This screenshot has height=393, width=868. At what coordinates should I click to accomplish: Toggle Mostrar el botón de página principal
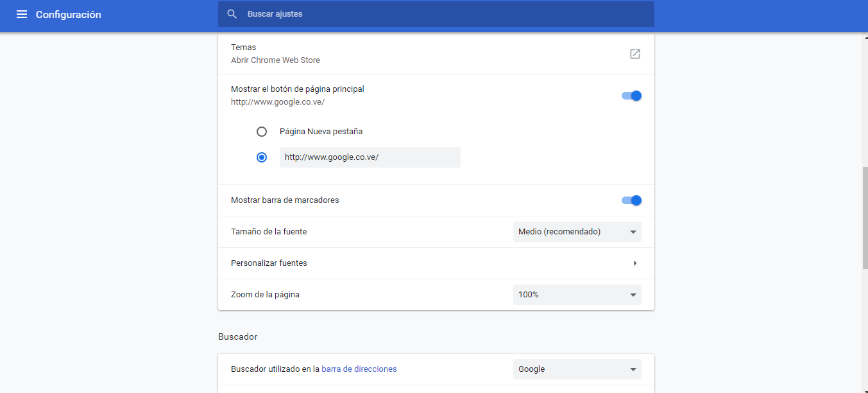point(631,96)
